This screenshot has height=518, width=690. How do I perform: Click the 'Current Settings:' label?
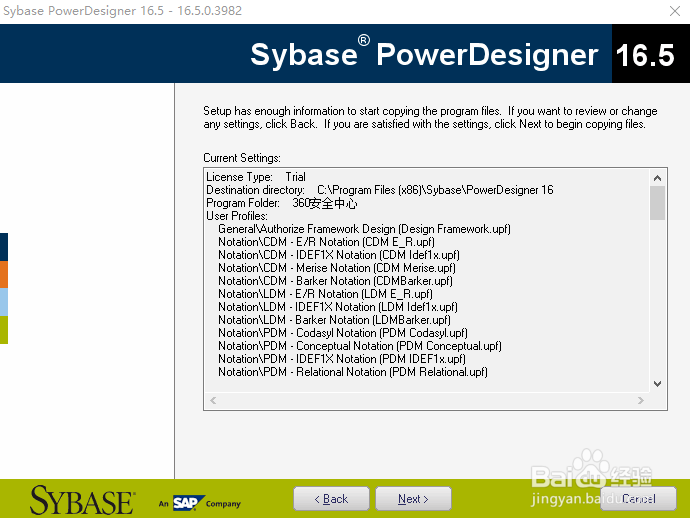coord(242,158)
